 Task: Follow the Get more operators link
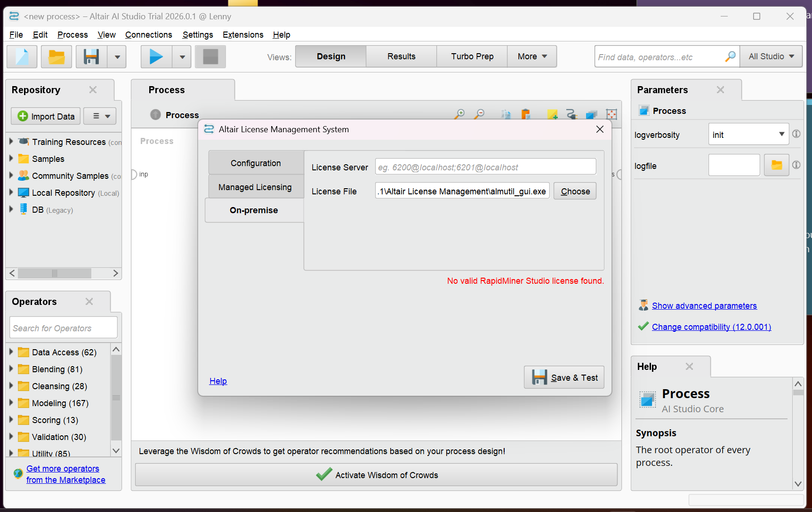click(x=66, y=474)
